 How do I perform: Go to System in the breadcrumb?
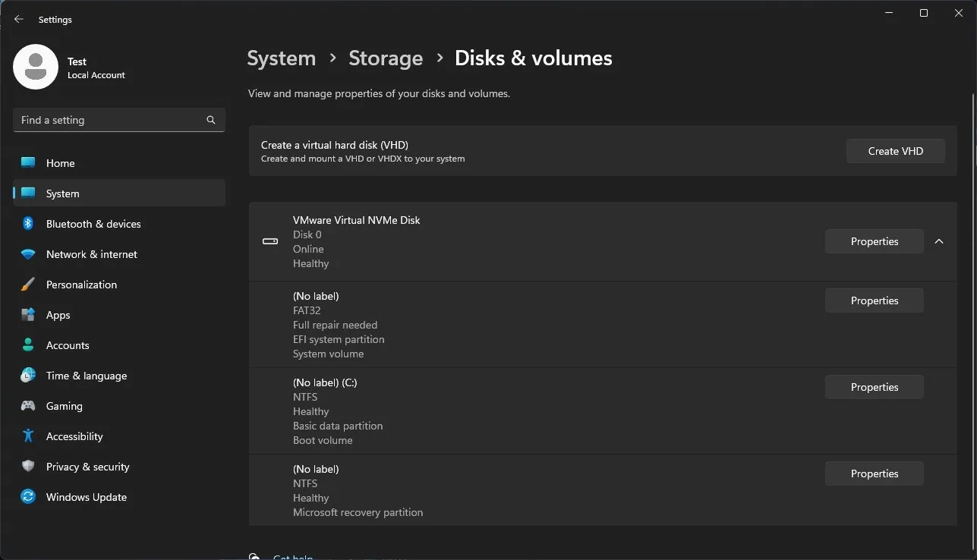tap(281, 58)
